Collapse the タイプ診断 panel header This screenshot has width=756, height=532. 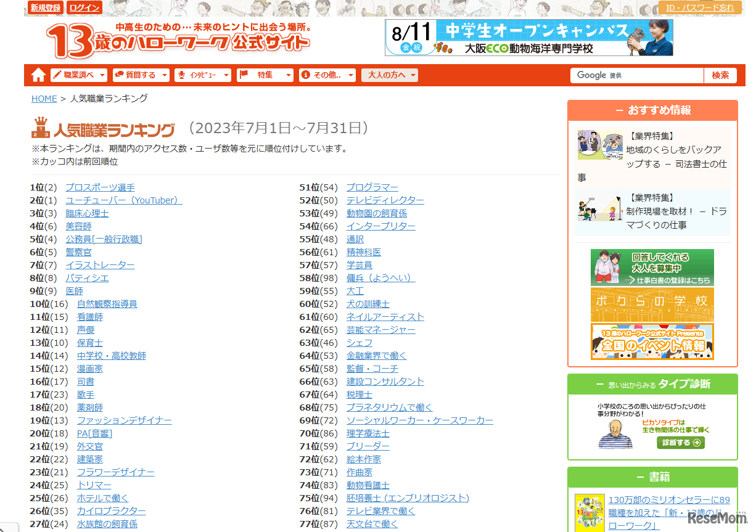(652, 384)
